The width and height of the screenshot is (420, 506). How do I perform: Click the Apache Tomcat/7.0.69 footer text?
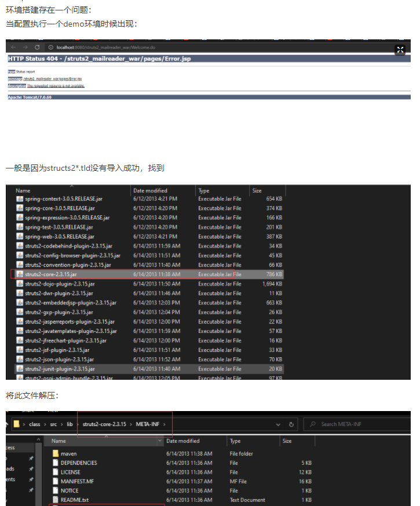[x=30, y=97]
